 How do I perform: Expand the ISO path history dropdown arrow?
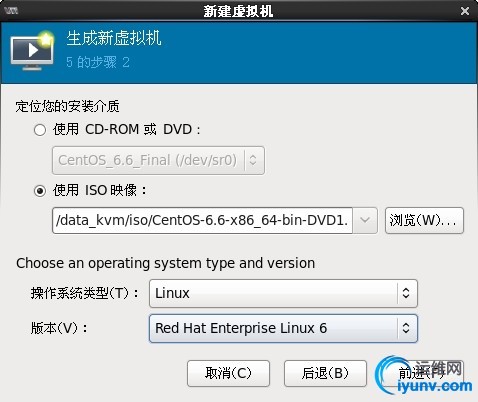365,220
